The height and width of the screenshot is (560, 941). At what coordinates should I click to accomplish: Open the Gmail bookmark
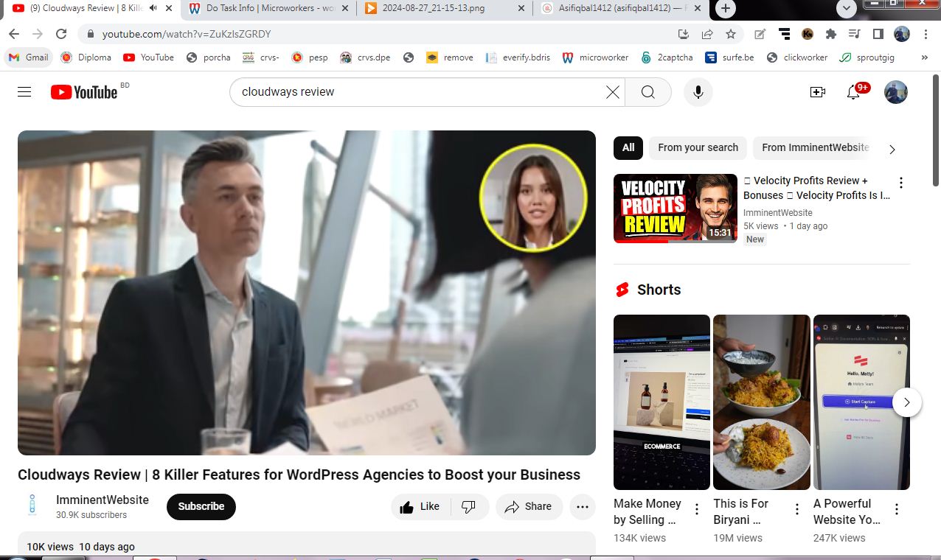coord(29,57)
